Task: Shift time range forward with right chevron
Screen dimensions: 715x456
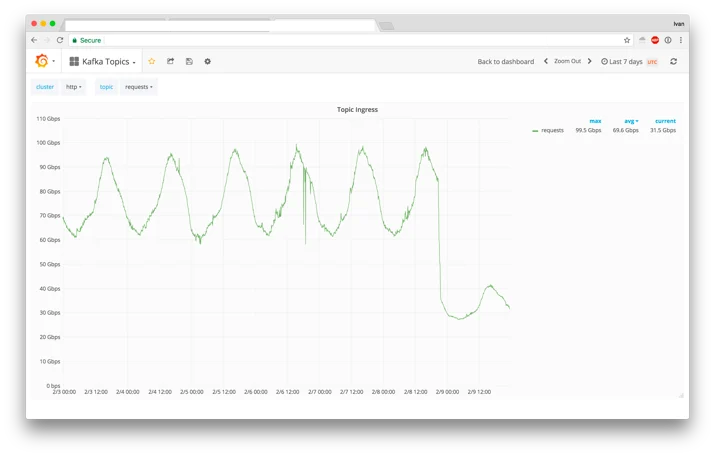Action: coord(589,61)
